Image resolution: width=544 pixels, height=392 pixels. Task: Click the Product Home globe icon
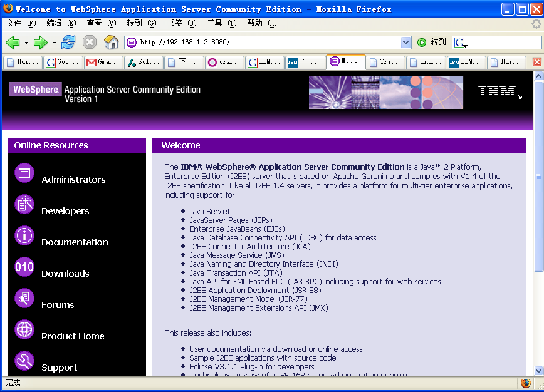tap(24, 330)
